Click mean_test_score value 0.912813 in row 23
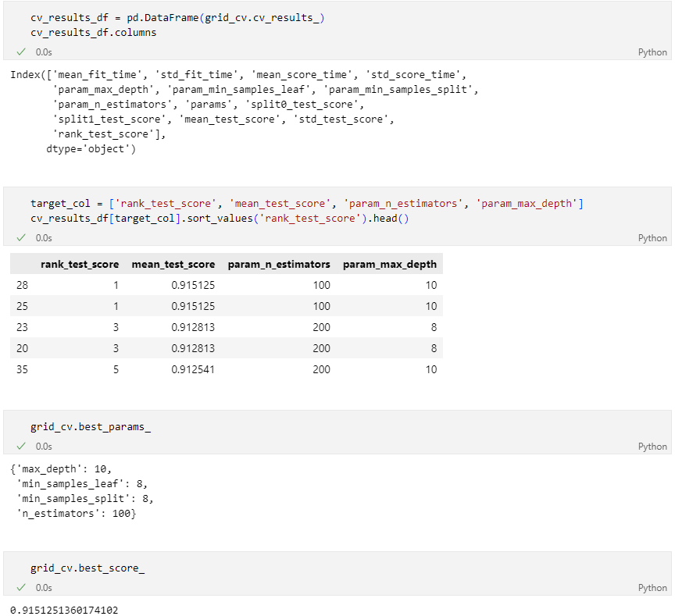675x616 pixels. pyautogui.click(x=193, y=327)
